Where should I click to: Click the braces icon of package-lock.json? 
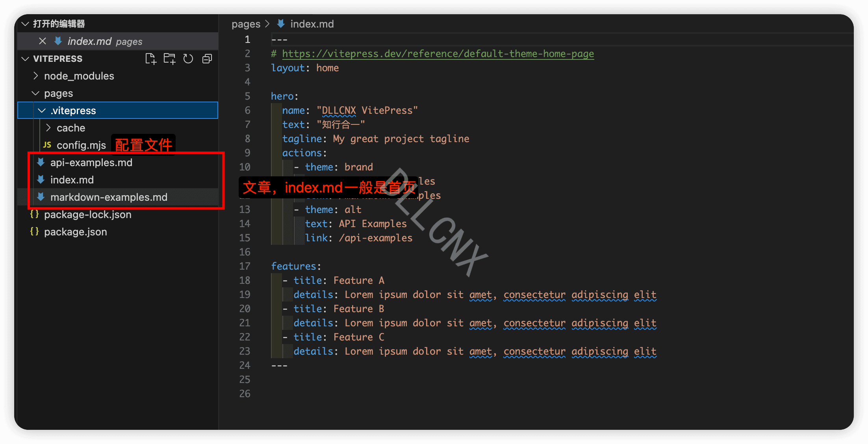coord(35,214)
